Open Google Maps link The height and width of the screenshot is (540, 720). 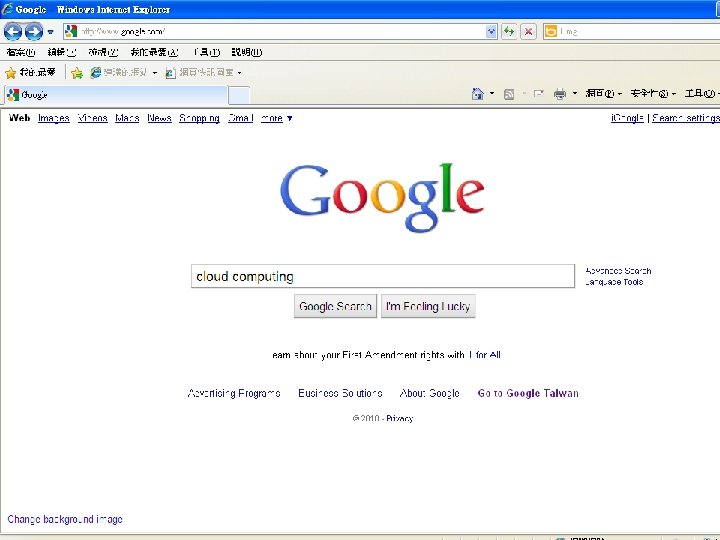(127, 118)
